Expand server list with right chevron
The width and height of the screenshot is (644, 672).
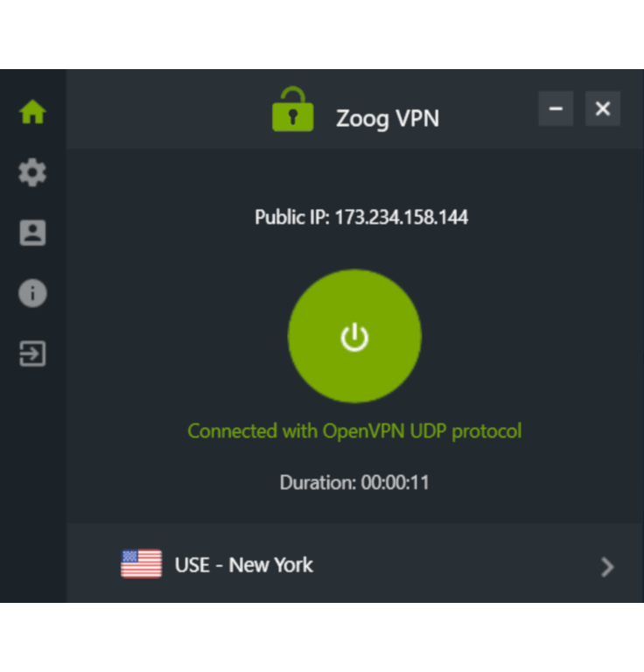pyautogui.click(x=606, y=567)
